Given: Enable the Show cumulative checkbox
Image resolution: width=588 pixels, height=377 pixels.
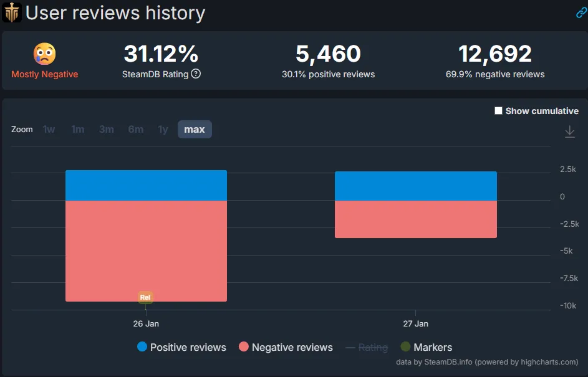Looking at the screenshot, I should click(498, 111).
